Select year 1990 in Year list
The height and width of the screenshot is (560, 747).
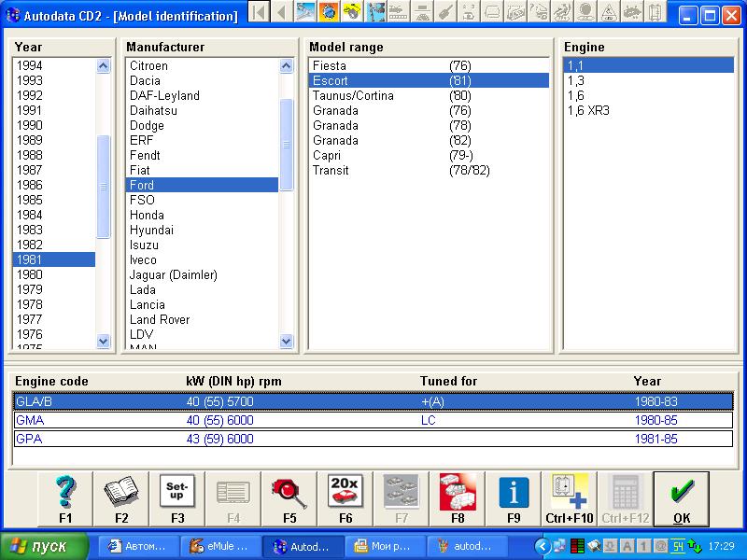coord(54,125)
